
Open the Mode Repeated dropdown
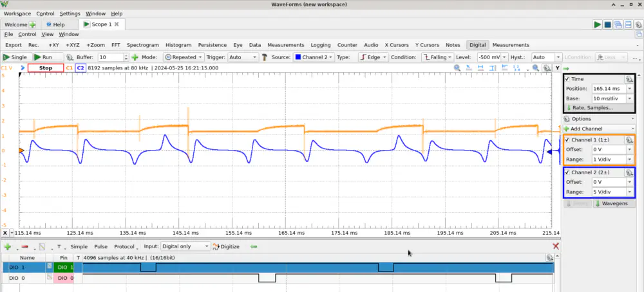pyautogui.click(x=183, y=57)
